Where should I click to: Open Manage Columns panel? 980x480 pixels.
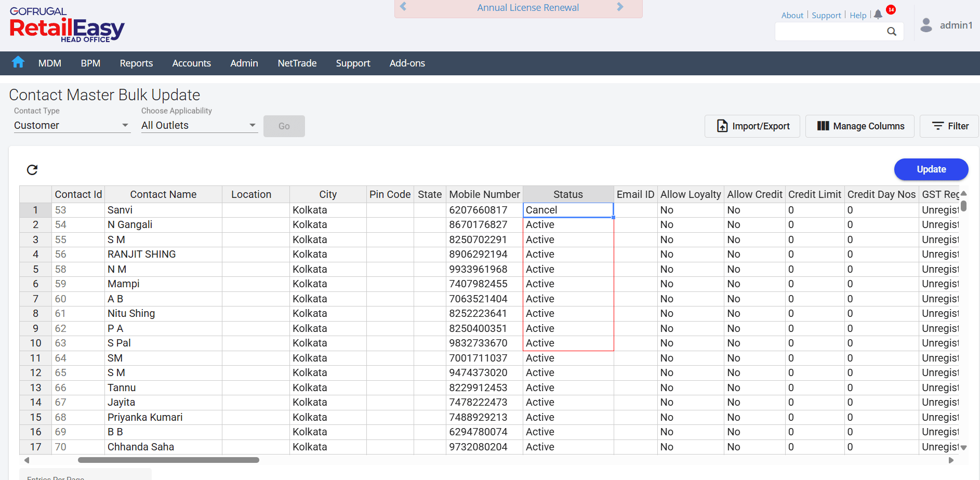point(859,126)
